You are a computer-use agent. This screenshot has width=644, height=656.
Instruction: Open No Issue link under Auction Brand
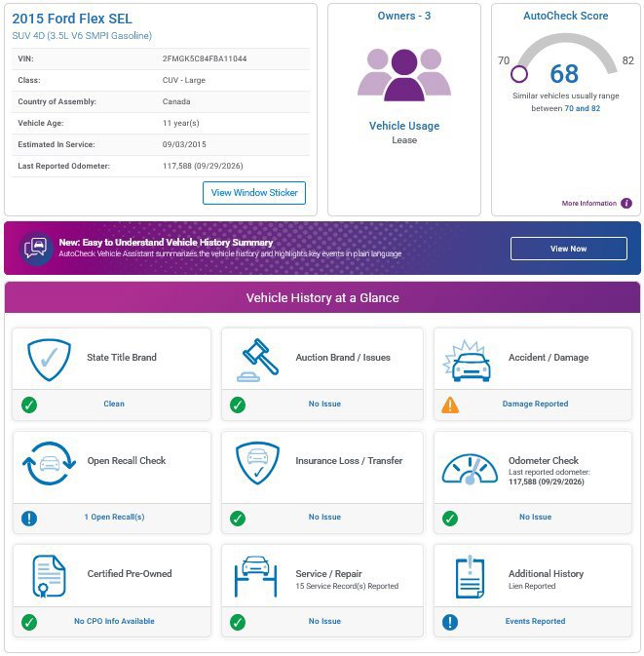[x=324, y=404]
